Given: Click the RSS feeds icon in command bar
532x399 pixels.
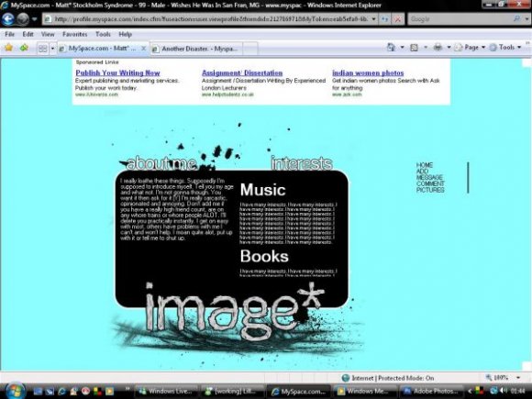Looking at the screenshot, I should (414, 48).
